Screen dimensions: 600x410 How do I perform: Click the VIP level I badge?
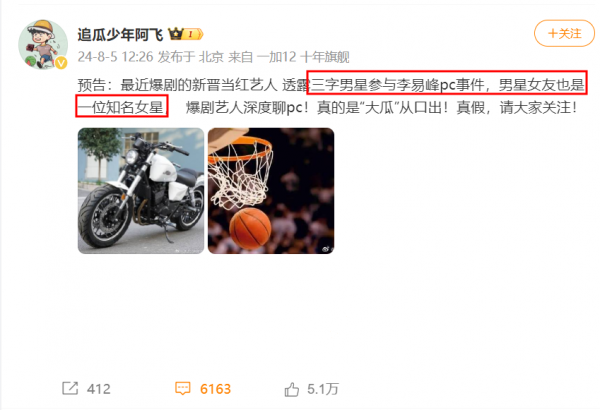tap(193, 34)
